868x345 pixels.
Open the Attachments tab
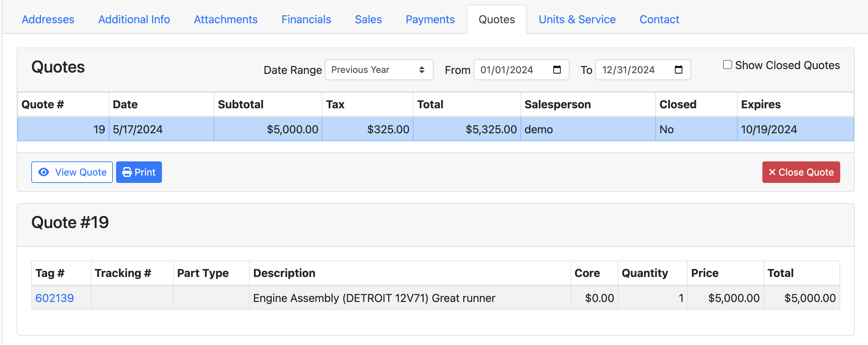pos(226,19)
